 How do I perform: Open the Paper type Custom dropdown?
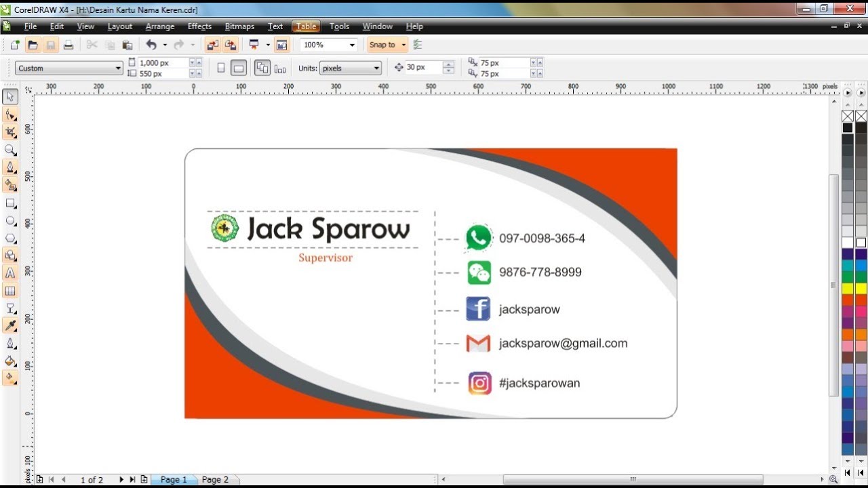tap(118, 68)
